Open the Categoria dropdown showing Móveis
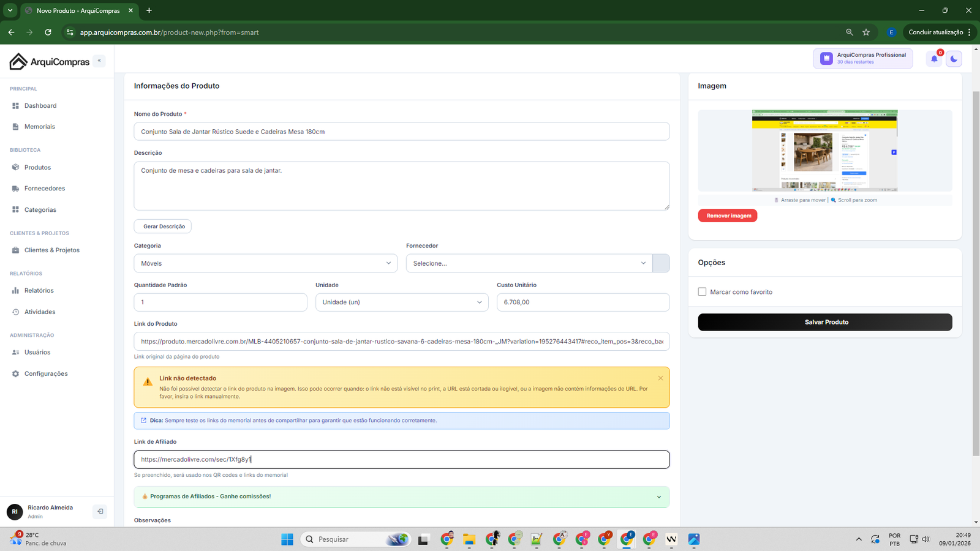The width and height of the screenshot is (980, 551). [x=265, y=263]
